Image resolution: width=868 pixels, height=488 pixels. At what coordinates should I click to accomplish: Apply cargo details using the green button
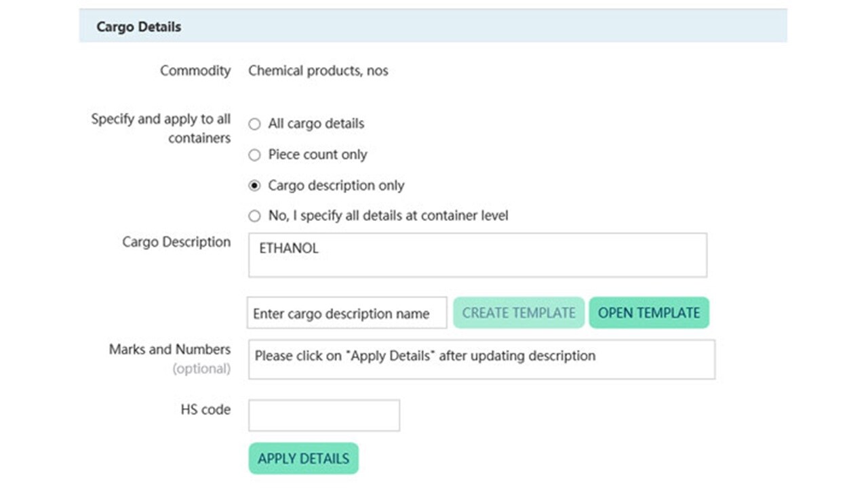tap(303, 458)
